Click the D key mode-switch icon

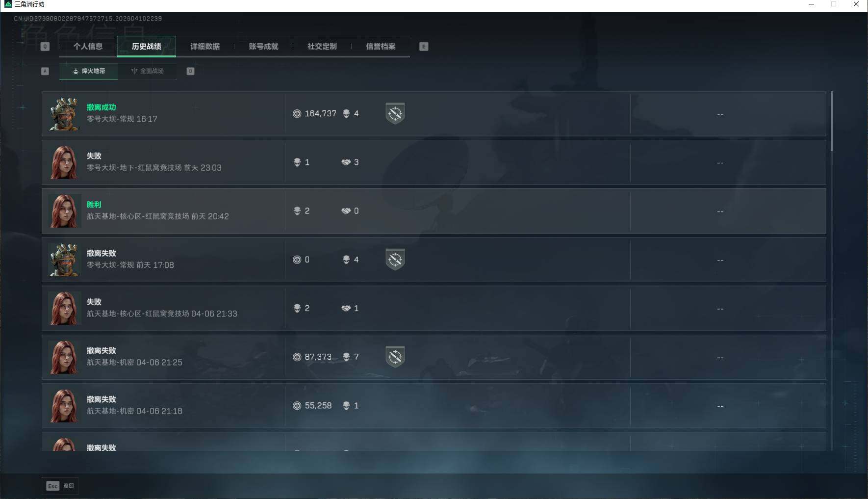point(191,71)
